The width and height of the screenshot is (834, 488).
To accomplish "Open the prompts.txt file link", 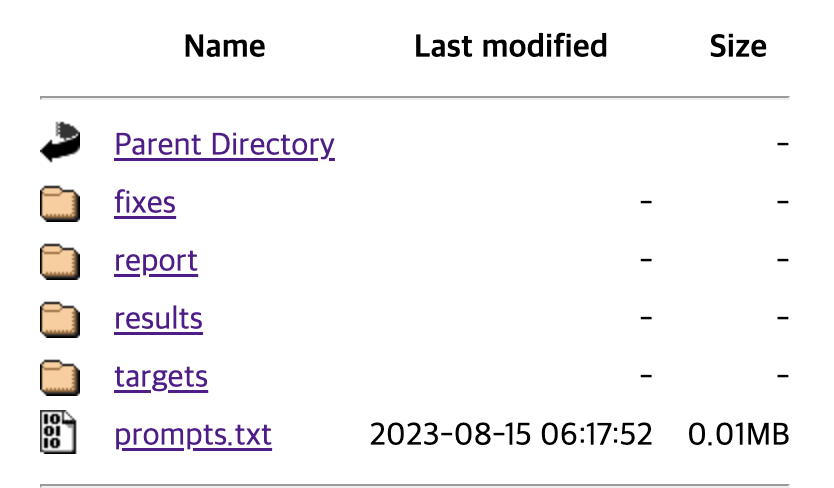I will (193, 435).
